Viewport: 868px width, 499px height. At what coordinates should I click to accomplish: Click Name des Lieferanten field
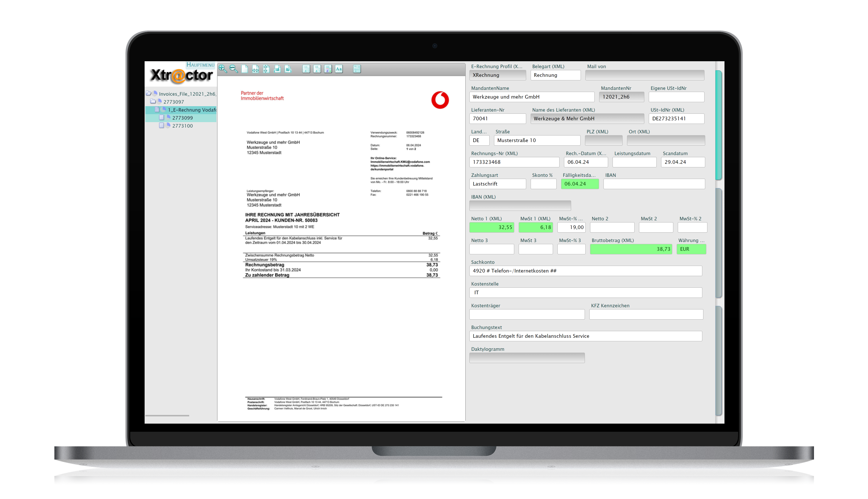pyautogui.click(x=587, y=118)
